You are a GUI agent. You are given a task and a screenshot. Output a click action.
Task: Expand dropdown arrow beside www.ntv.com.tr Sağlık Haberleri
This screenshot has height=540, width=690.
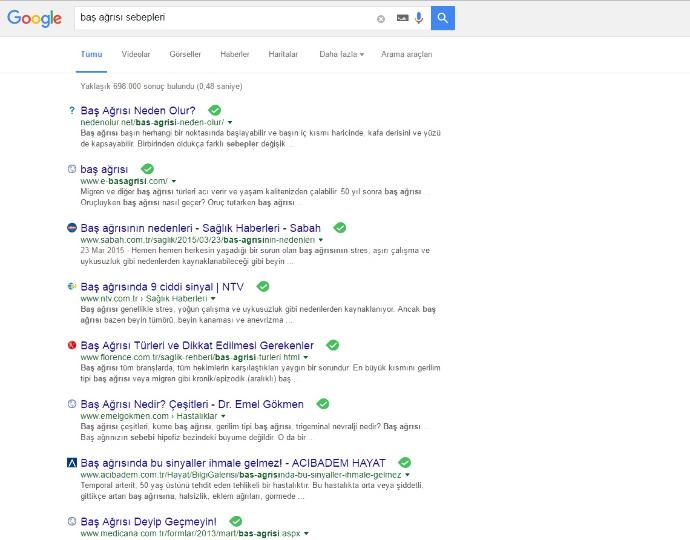[213, 299]
